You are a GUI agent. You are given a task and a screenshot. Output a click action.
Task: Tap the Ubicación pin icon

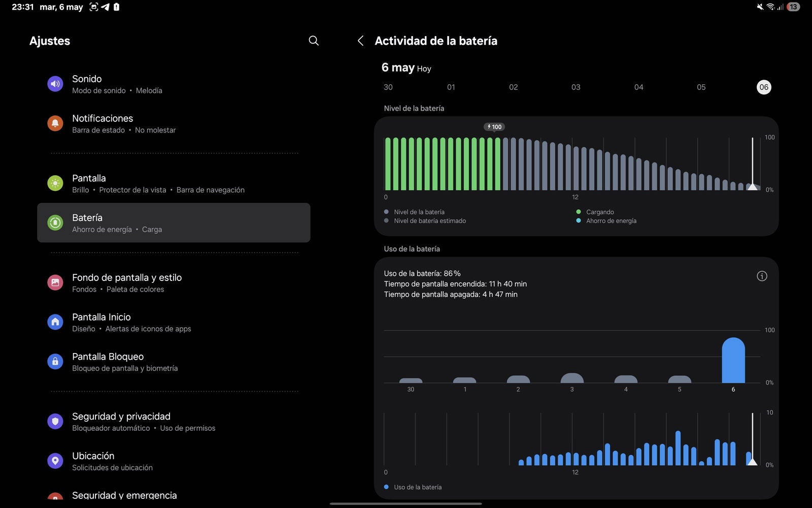pyautogui.click(x=55, y=461)
